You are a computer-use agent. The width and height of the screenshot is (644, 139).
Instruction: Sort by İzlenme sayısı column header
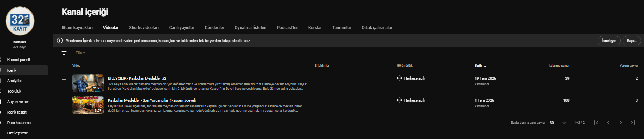559,66
